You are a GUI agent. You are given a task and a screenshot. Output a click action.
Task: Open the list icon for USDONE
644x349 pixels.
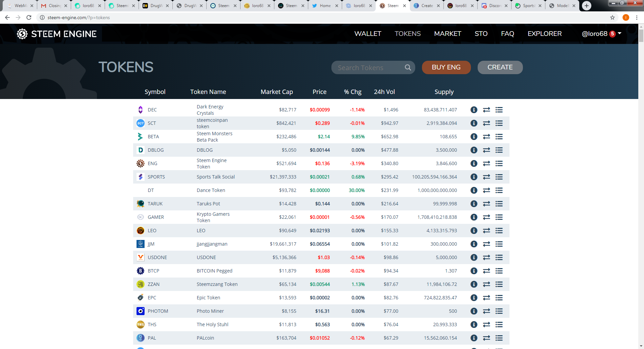point(499,257)
